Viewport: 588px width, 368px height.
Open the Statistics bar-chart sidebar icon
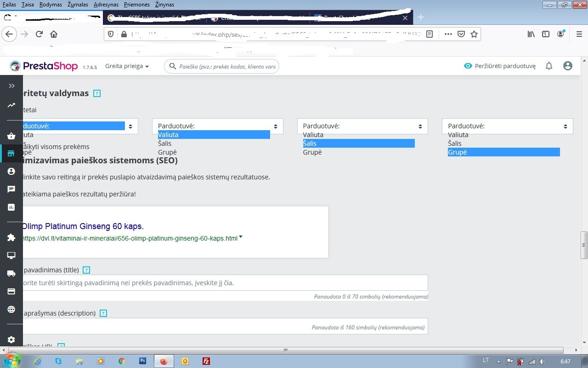click(x=11, y=207)
